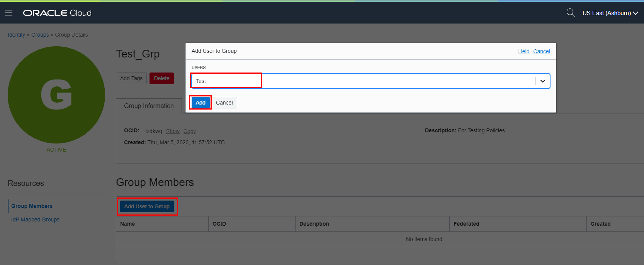Click the 'No items found.' message

pos(425,239)
